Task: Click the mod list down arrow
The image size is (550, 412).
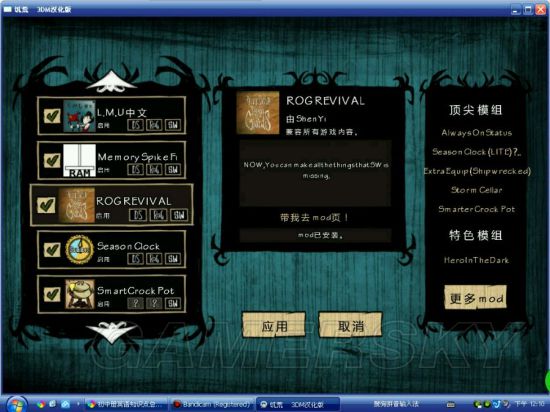Action: pyautogui.click(x=112, y=330)
